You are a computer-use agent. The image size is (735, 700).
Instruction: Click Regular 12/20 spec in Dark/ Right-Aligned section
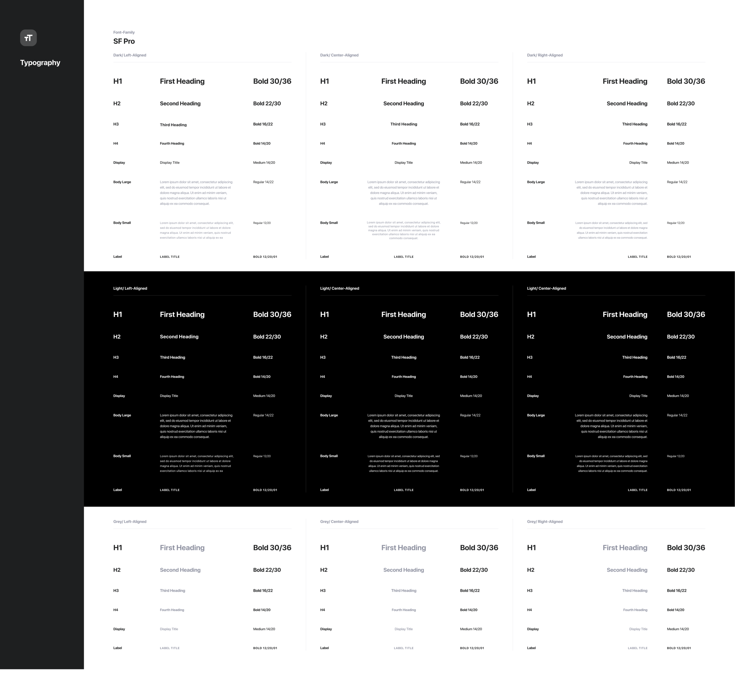tap(676, 223)
